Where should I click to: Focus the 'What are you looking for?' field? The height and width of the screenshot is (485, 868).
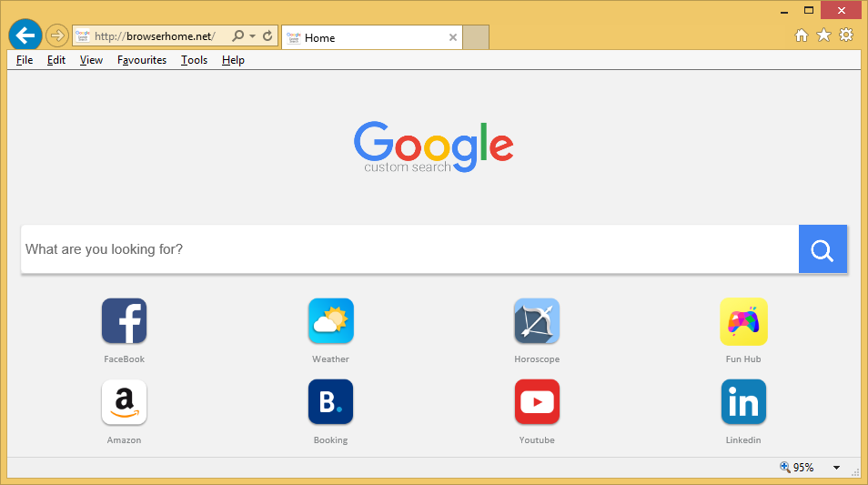pos(409,249)
